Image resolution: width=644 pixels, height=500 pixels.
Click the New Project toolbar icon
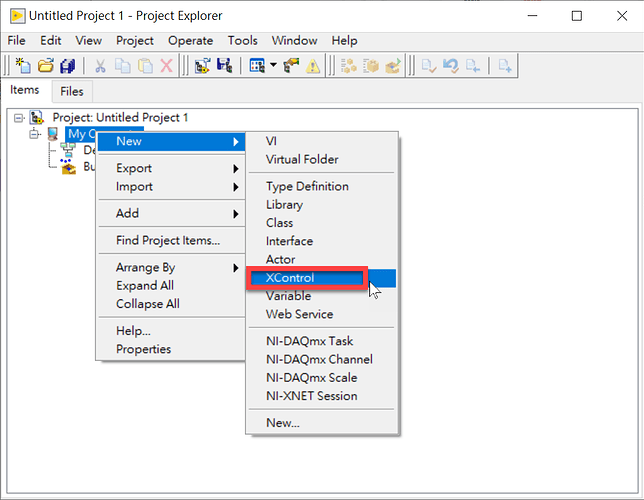(24, 66)
